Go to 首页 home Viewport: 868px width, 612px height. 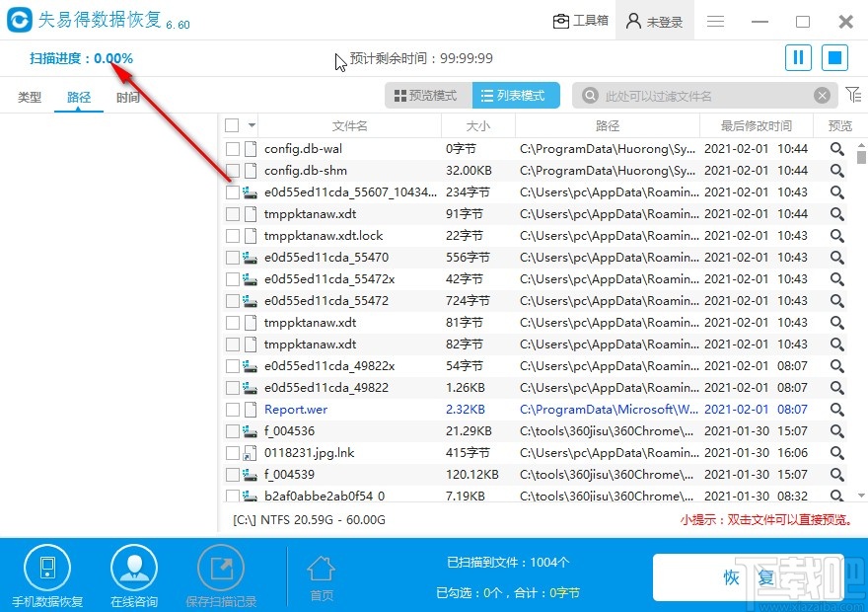click(322, 578)
